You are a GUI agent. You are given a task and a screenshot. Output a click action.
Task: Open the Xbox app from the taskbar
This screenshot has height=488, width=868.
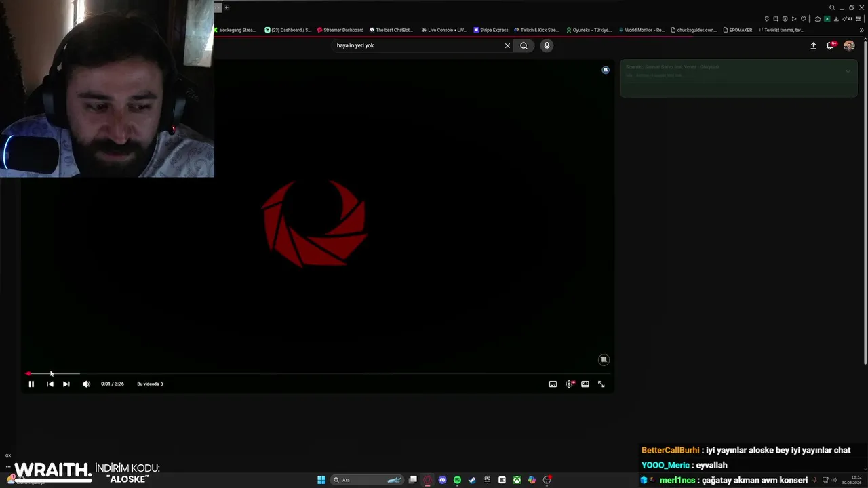[x=517, y=480]
